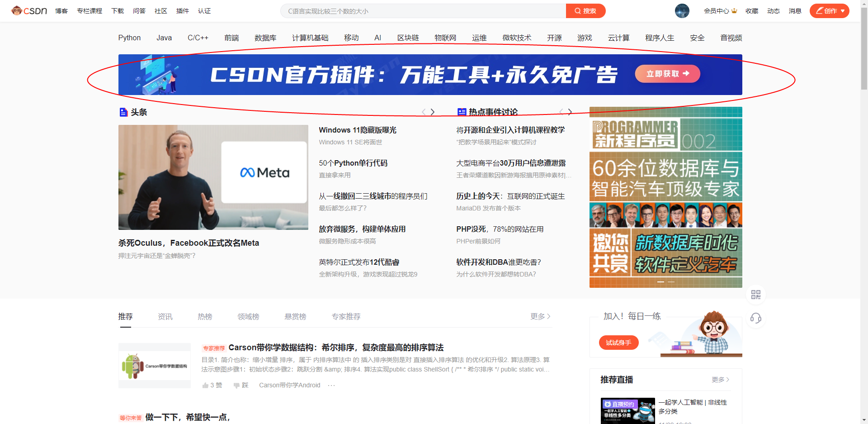The image size is (868, 424).
Task: Select the Java category
Action: (x=164, y=38)
